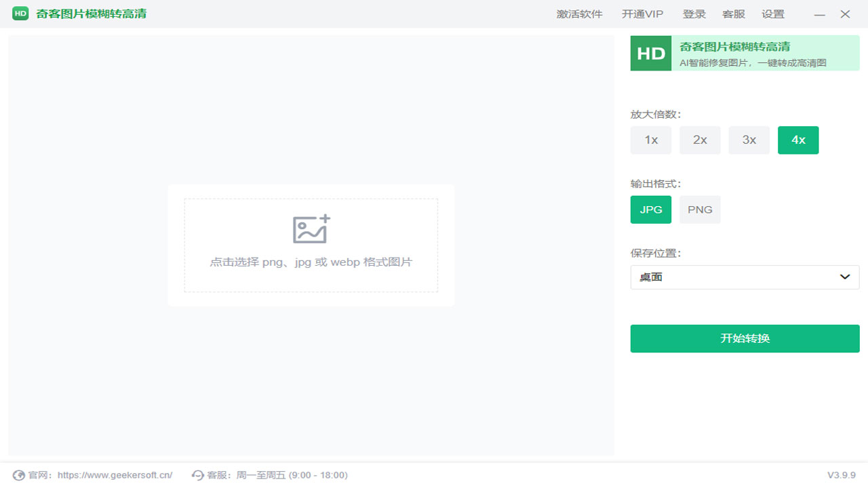This screenshot has height=488, width=868.
Task: Open the 保存位置 save location dropdown
Action: tap(745, 277)
